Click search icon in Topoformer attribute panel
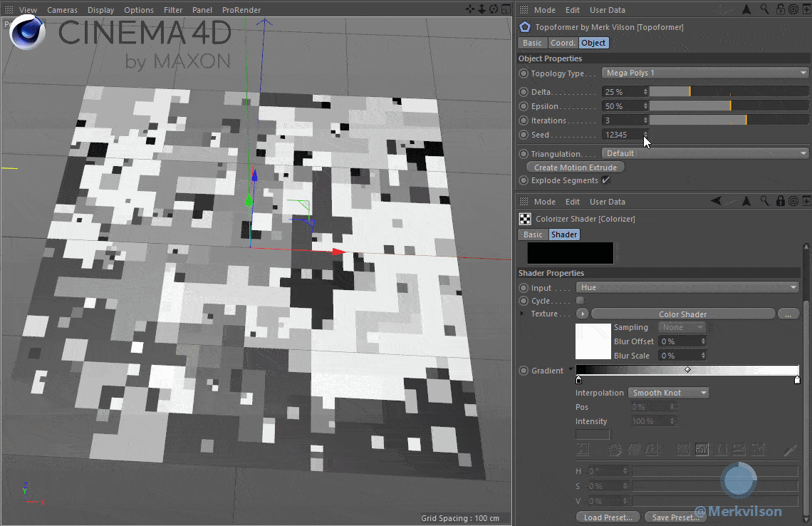Viewport: 812px width, 526px height. 764,10
